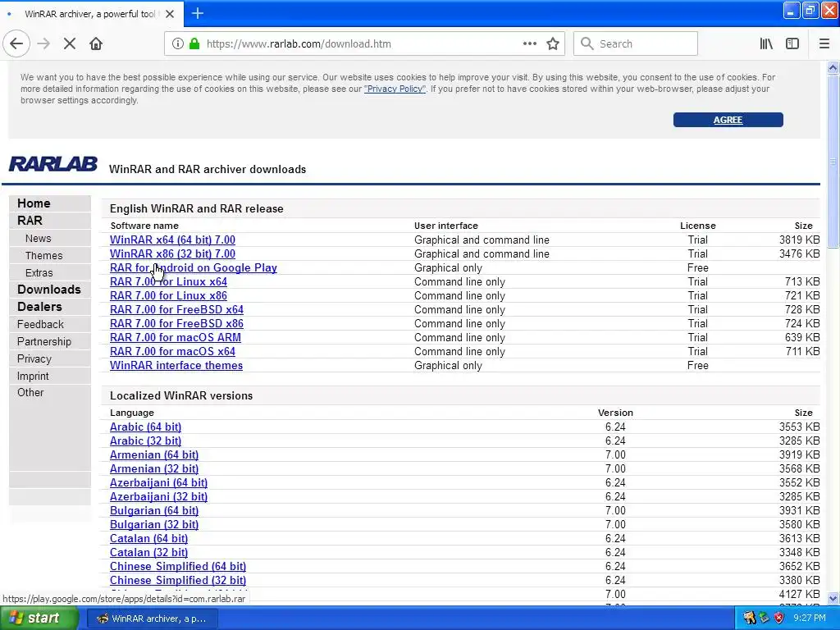This screenshot has height=630, width=840.
Task: Open RAR for Android on Google Play
Action: point(194,267)
